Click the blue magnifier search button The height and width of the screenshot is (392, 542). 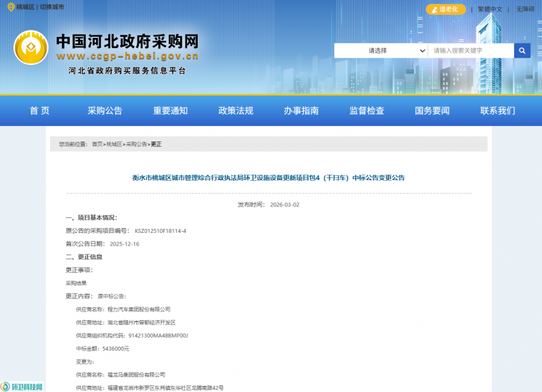pyautogui.click(x=522, y=51)
